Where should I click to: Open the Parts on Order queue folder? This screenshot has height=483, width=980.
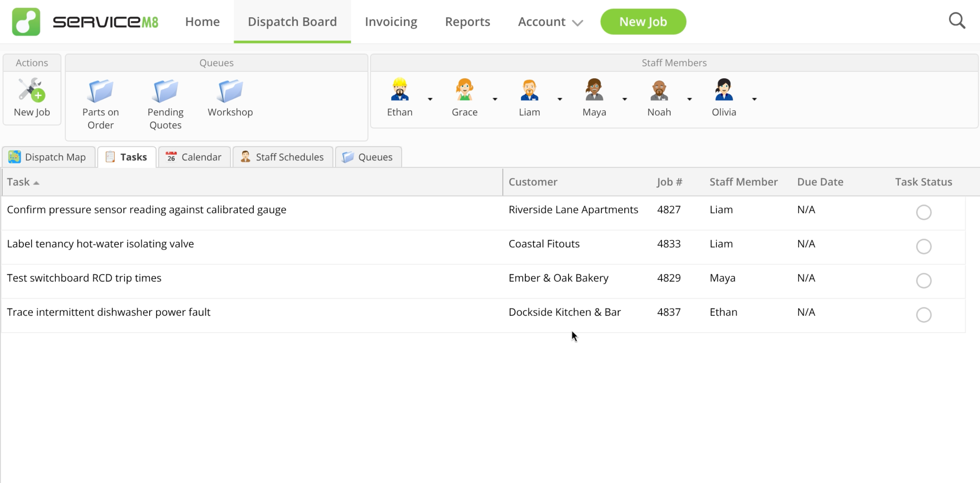(x=101, y=91)
